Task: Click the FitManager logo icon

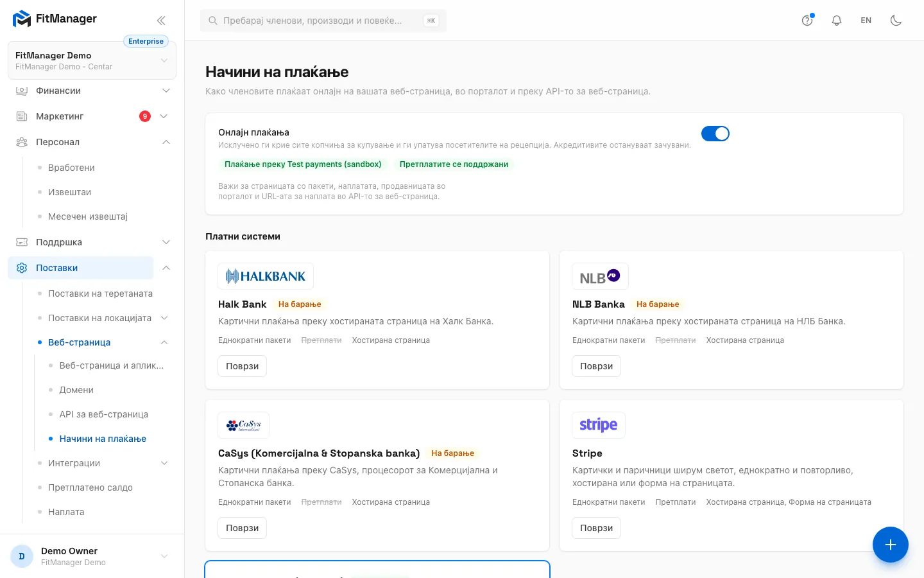Action: pyautogui.click(x=22, y=19)
